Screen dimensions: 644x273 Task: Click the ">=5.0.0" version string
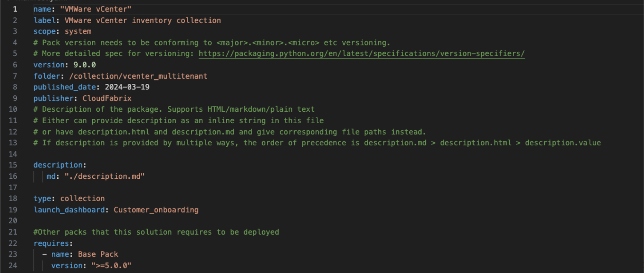111,266
